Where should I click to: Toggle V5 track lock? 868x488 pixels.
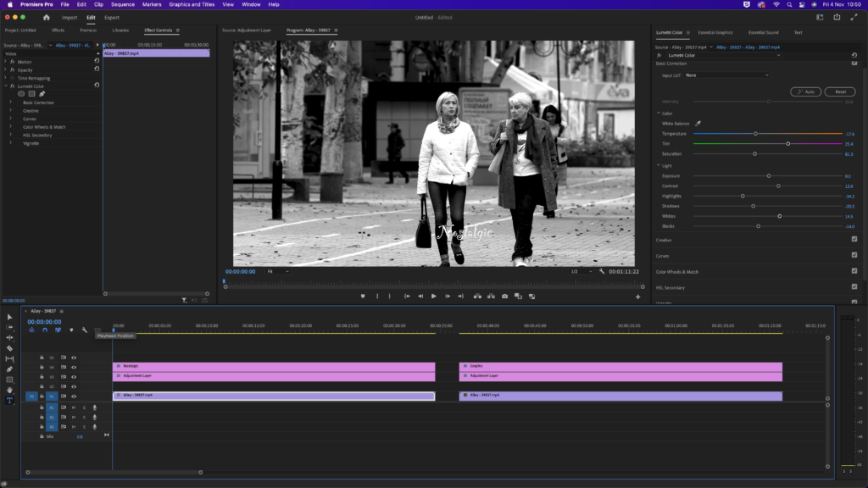(42, 358)
